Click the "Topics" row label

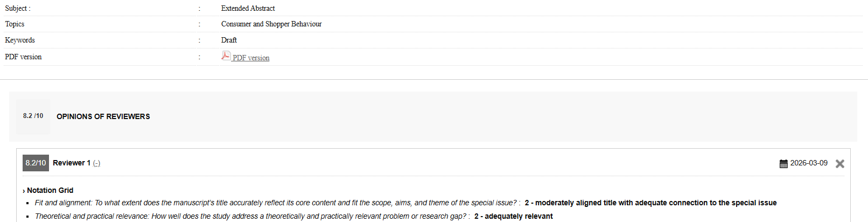15,24
